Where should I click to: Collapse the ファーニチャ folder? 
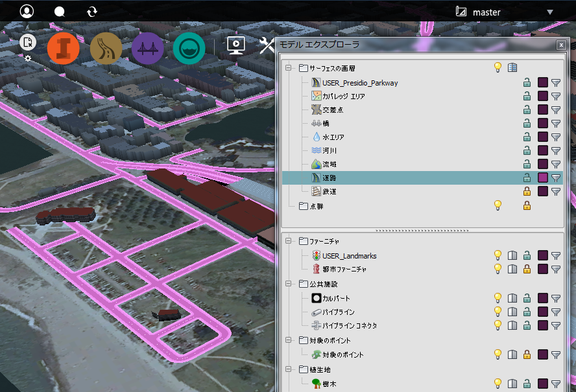(289, 241)
